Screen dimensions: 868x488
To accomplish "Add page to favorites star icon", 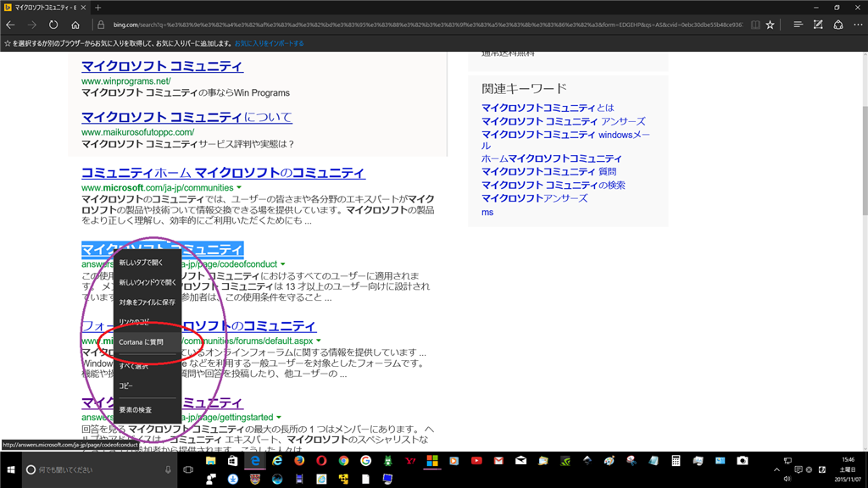I will point(770,25).
